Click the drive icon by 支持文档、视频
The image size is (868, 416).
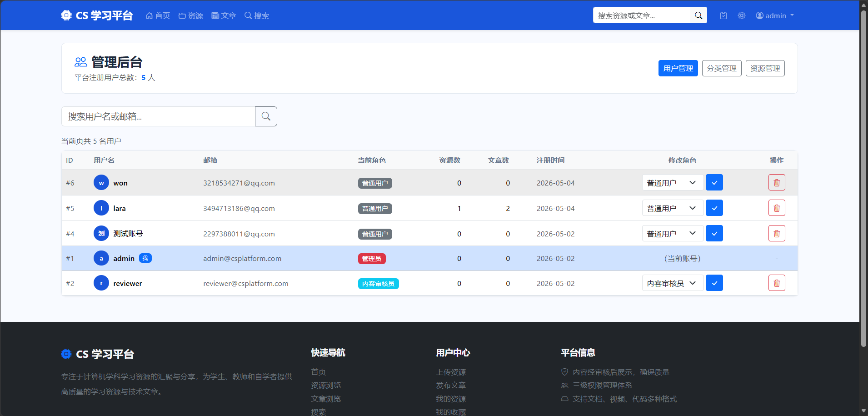click(x=565, y=399)
